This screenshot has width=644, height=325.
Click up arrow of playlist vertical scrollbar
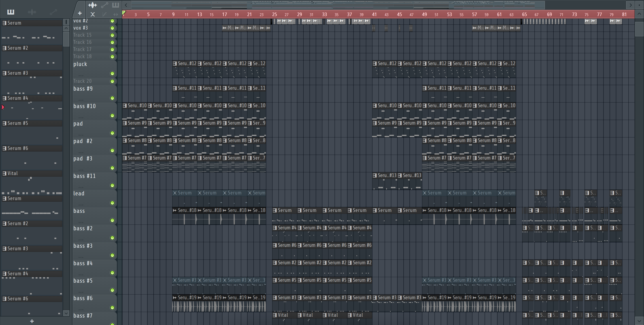click(x=639, y=14)
